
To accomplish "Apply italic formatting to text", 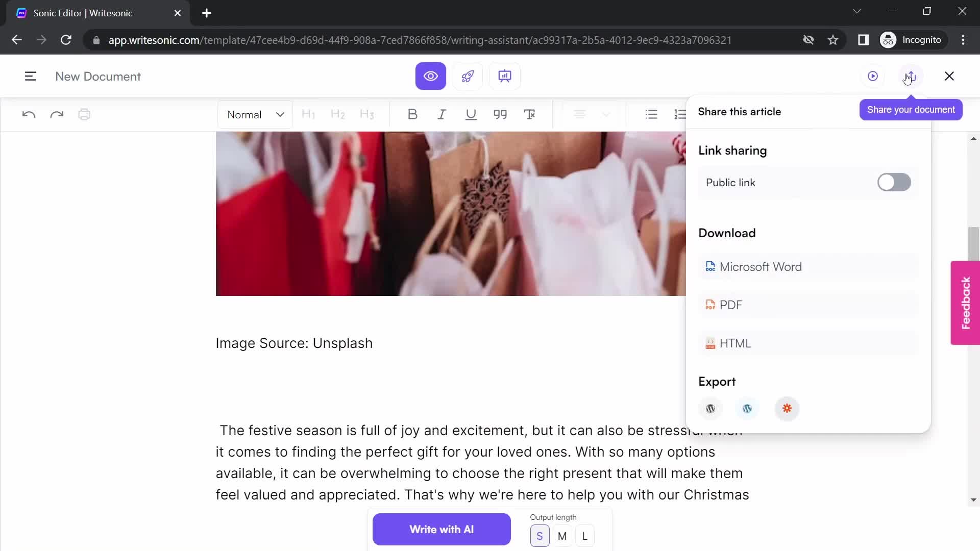I will (x=442, y=114).
